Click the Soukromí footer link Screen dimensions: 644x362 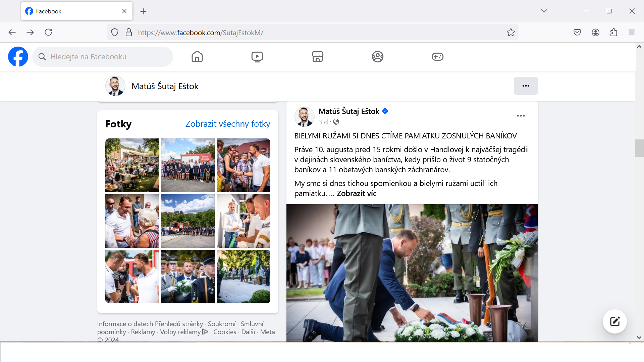coord(221,324)
